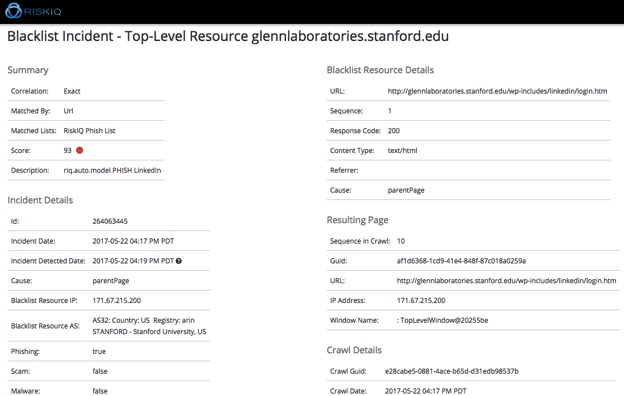
Task: Click the Matched By value Url
Action: pos(68,111)
